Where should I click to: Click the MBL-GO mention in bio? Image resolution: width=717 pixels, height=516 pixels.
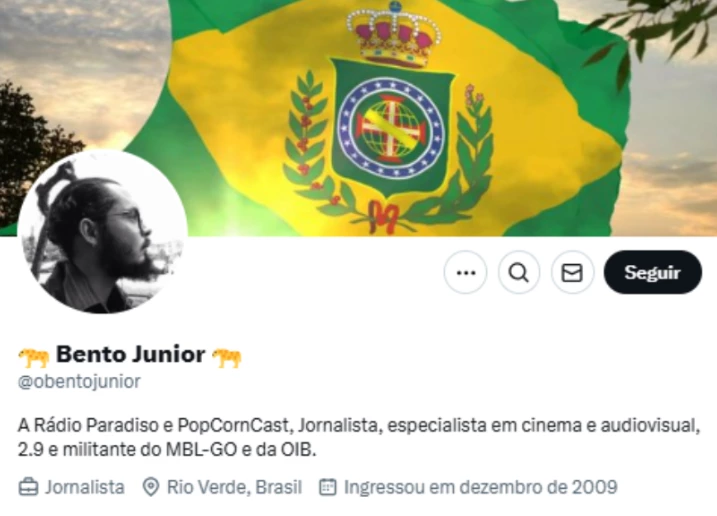pyautogui.click(x=202, y=450)
